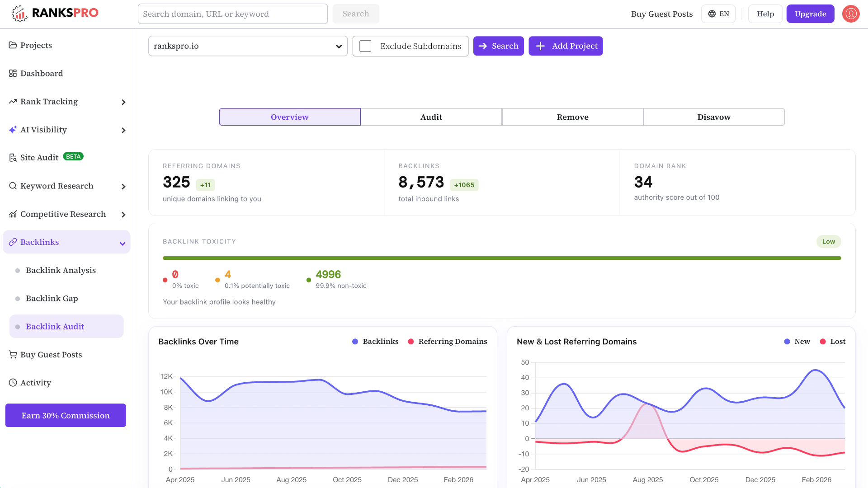
Task: Toggle Referring Domains series in legend
Action: tap(448, 342)
